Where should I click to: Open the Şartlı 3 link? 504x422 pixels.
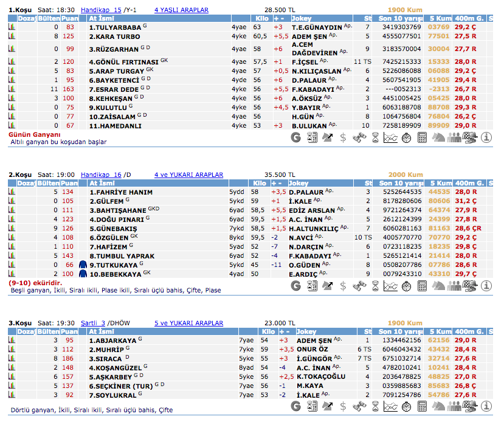[94, 323]
